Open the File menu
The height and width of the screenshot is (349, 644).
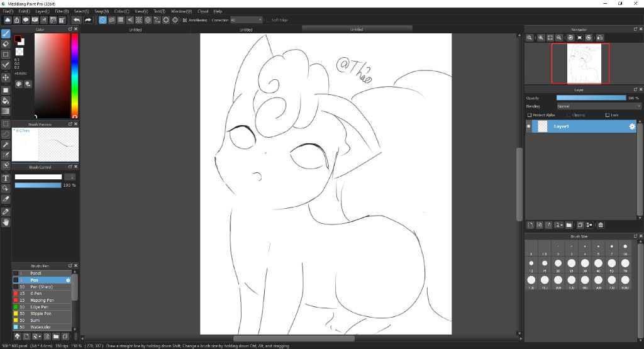[x=8, y=11]
